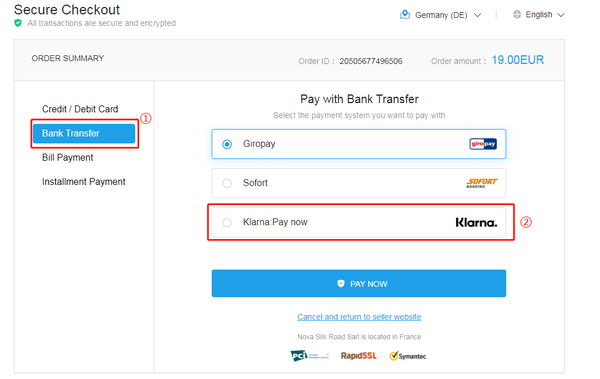Screen dimensions: 600x379
Task: Click the Symantec checkmark badge
Action: coord(408,356)
